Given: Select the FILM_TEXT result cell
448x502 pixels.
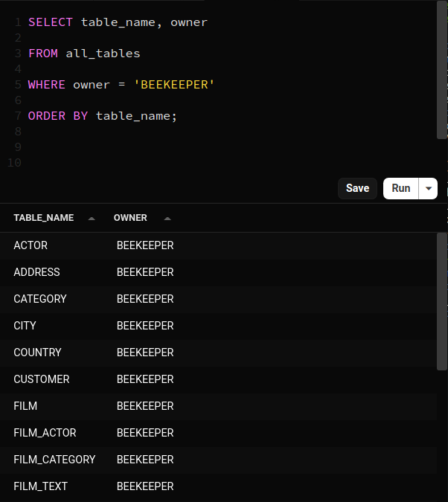Looking at the screenshot, I should 40,486.
